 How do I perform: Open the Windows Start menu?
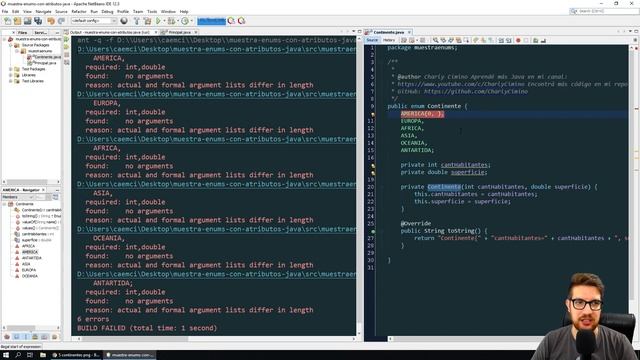click(7, 355)
